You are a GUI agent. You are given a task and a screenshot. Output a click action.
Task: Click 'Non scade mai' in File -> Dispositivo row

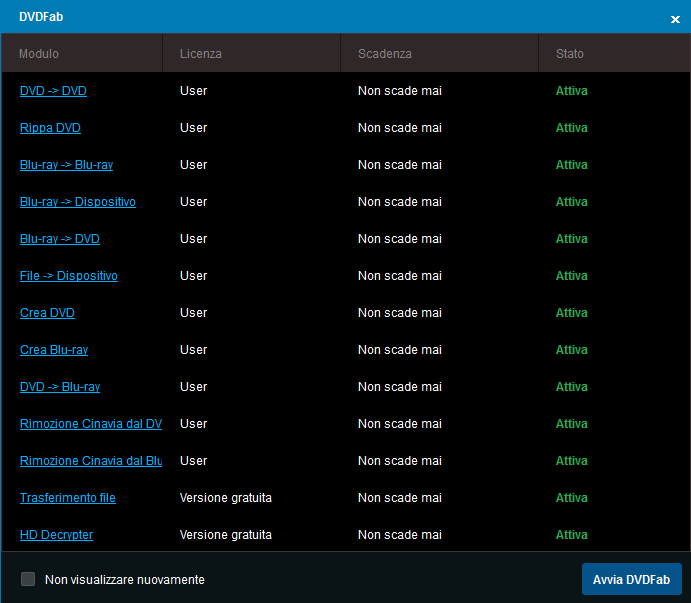(x=400, y=276)
